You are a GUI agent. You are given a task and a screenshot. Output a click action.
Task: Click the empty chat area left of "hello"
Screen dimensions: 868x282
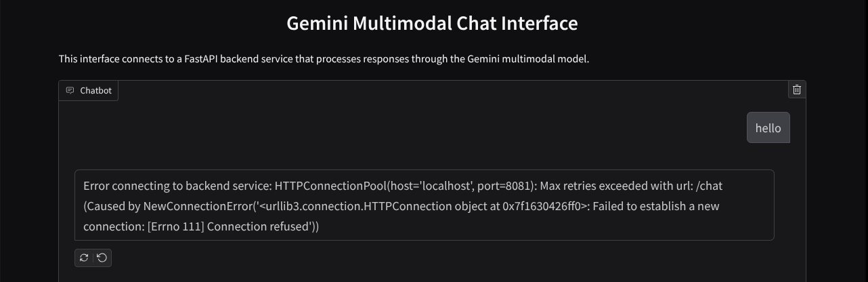click(406, 127)
